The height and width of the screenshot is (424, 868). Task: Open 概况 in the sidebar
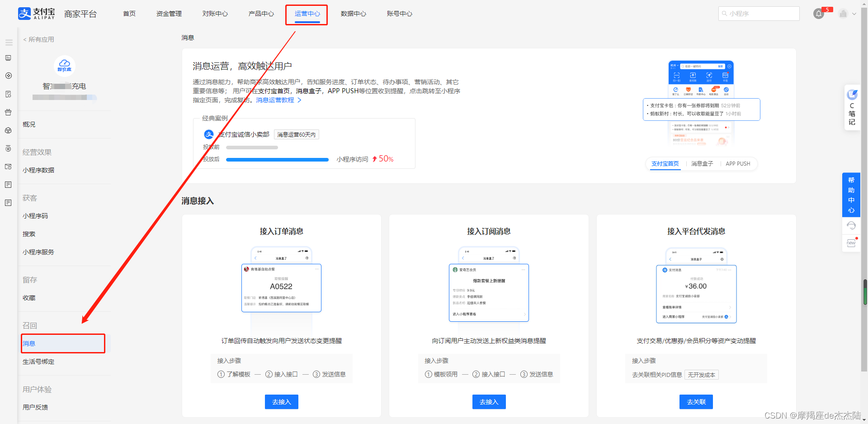coord(29,124)
